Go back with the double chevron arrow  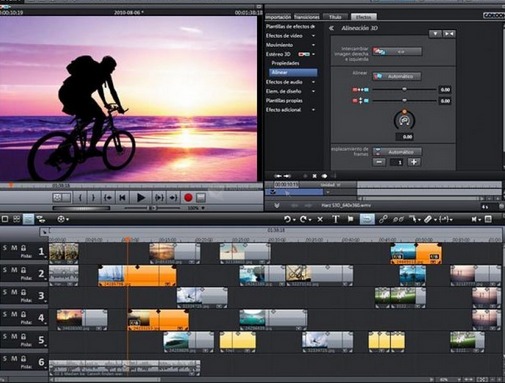click(x=331, y=28)
